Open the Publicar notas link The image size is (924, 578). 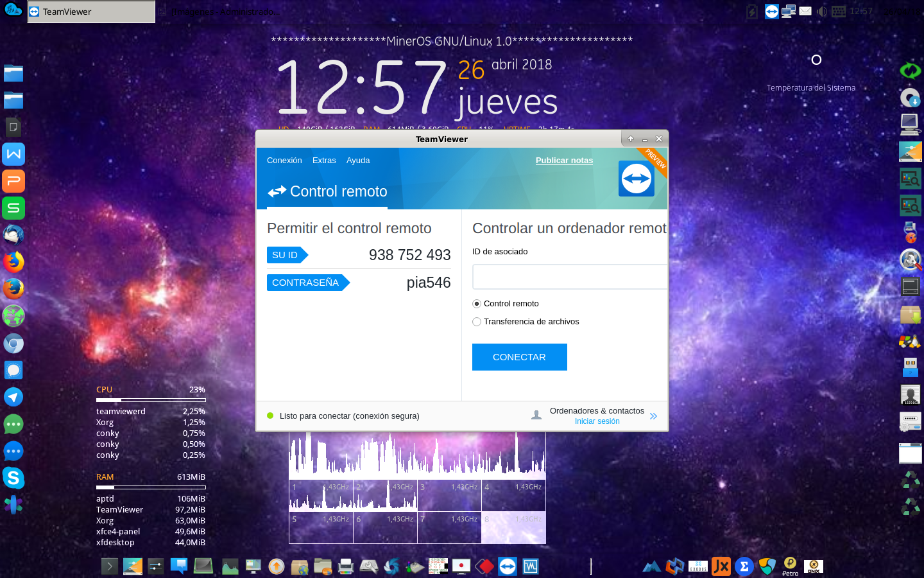click(x=564, y=160)
